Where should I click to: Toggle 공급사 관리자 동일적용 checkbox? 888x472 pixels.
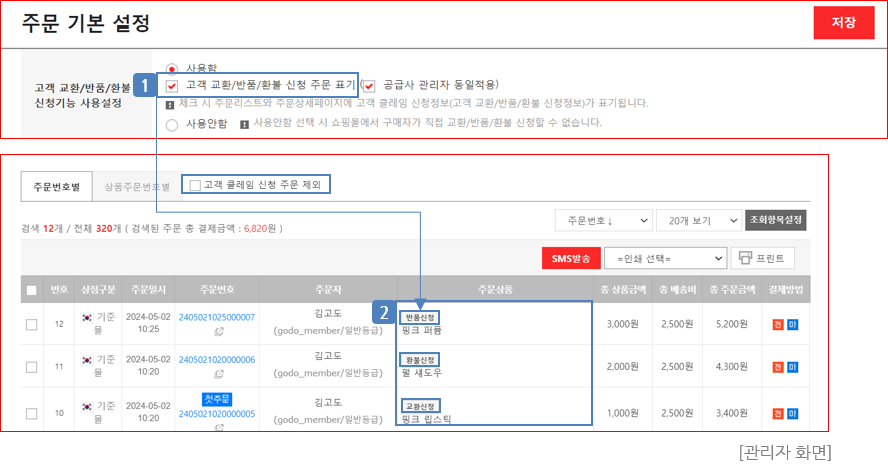(369, 86)
